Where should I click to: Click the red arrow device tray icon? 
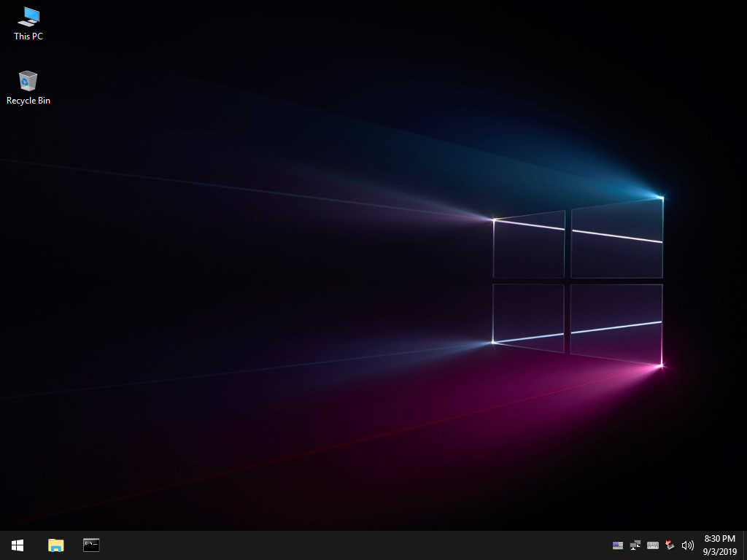670,545
